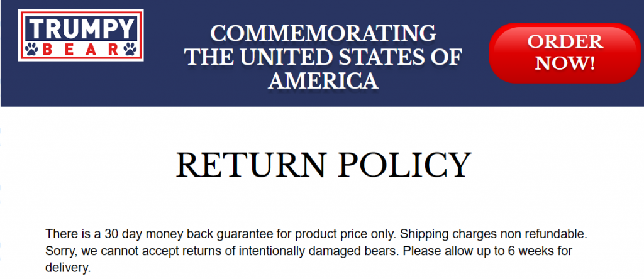644x279 pixels.
Task: Click the COMMEMORATING word in the header
Action: click(x=322, y=33)
